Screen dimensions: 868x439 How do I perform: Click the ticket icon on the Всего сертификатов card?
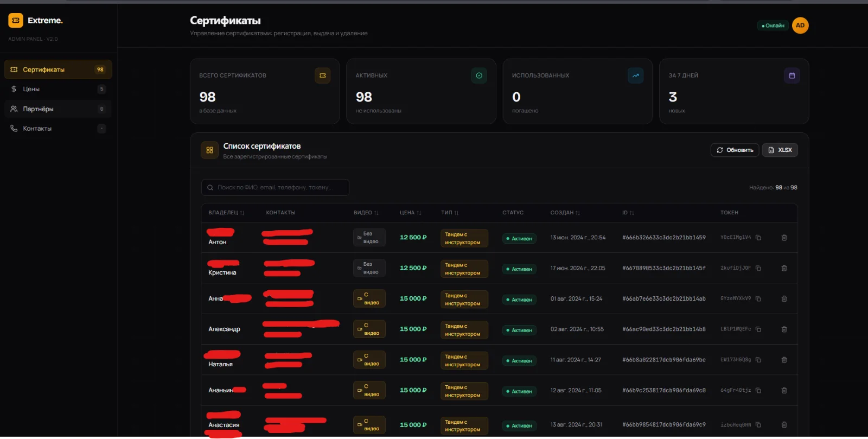click(x=323, y=75)
